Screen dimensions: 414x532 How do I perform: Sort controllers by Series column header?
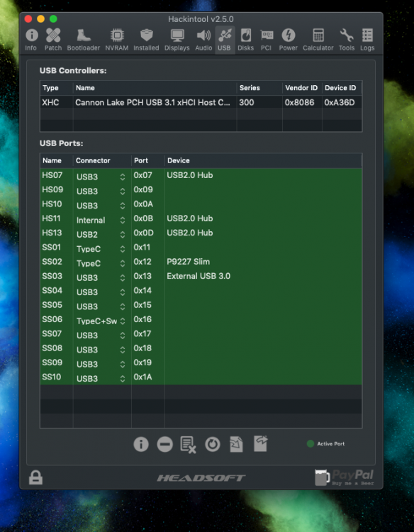tap(259, 88)
